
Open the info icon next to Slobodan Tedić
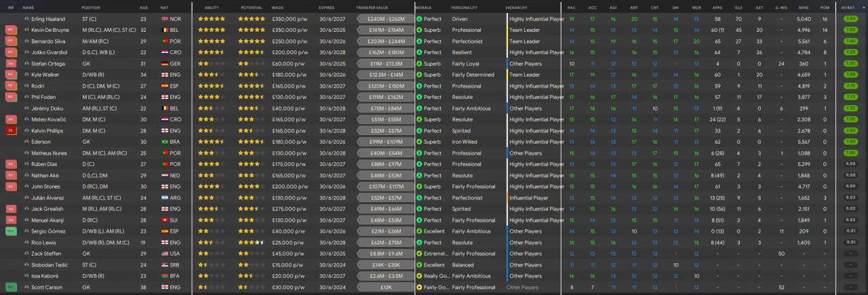[x=26, y=264]
